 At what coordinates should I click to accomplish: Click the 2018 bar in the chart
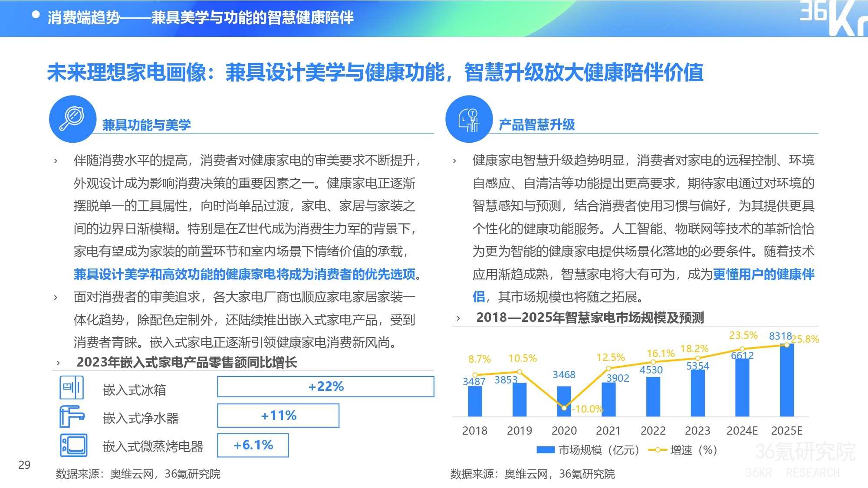[475, 401]
